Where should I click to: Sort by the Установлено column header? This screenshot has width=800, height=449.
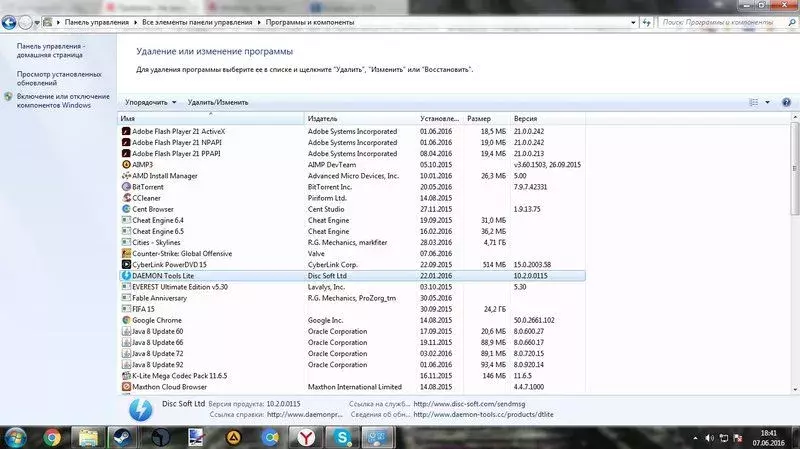[x=440, y=118]
